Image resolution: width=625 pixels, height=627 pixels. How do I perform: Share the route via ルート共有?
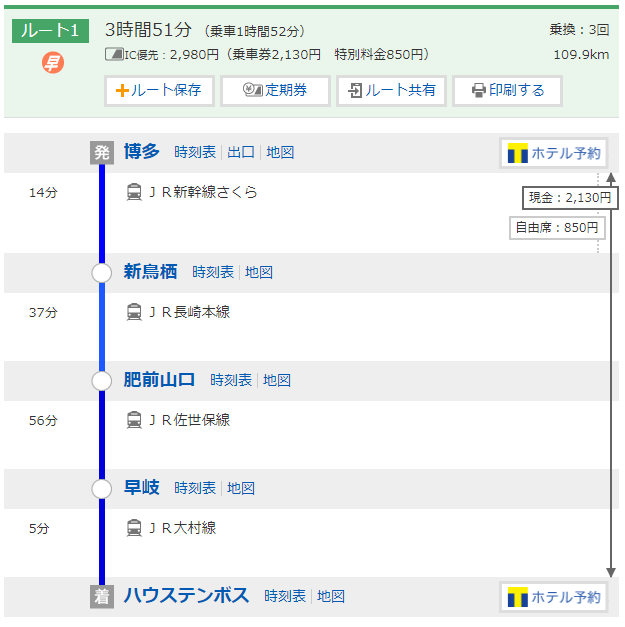point(391,91)
